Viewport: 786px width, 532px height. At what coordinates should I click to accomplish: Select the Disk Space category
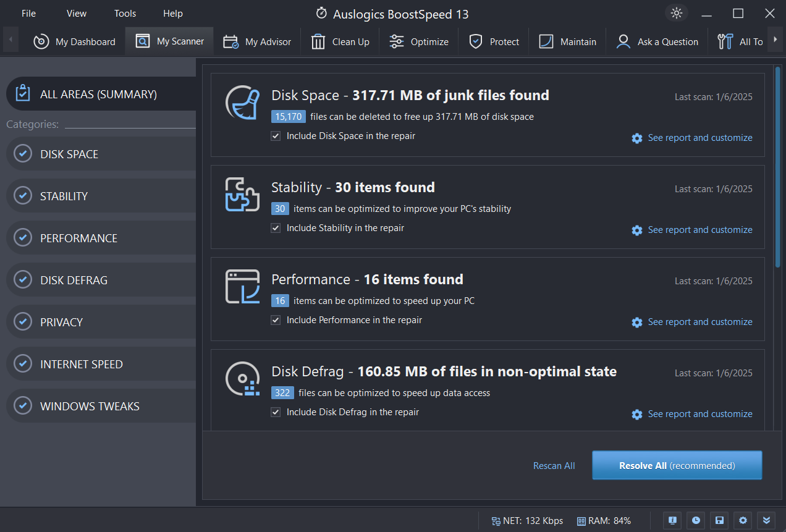pyautogui.click(x=101, y=154)
